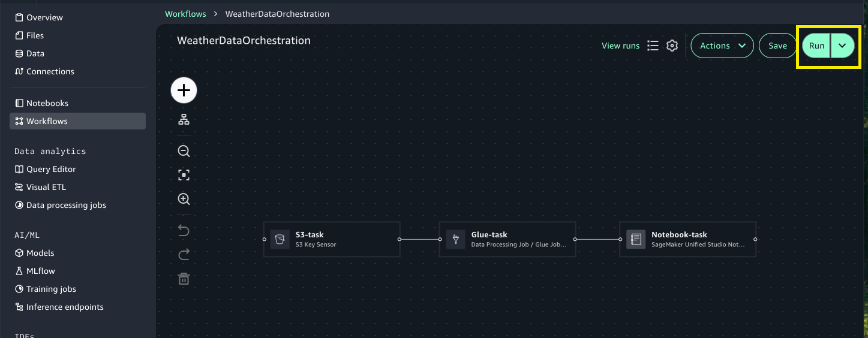The height and width of the screenshot is (338, 868).
Task: Delete selected node with trash icon
Action: tap(184, 279)
